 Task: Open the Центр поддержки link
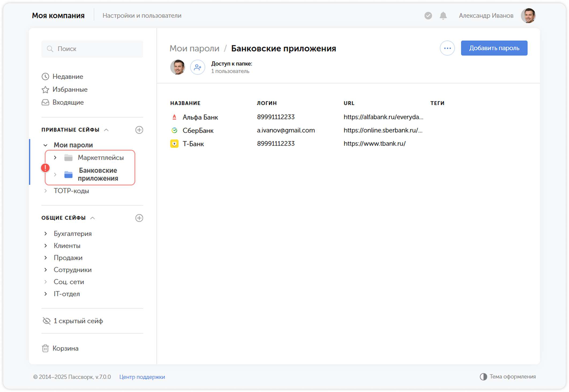pyautogui.click(x=142, y=377)
